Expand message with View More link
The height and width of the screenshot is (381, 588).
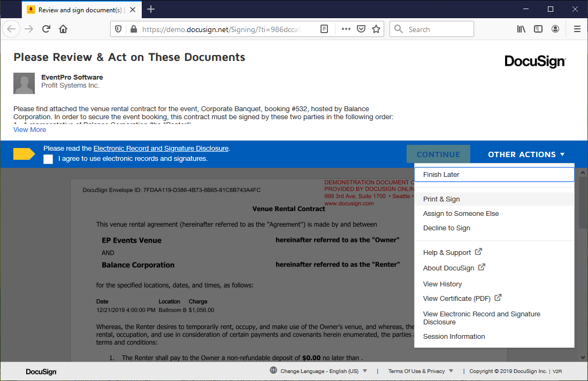point(29,130)
